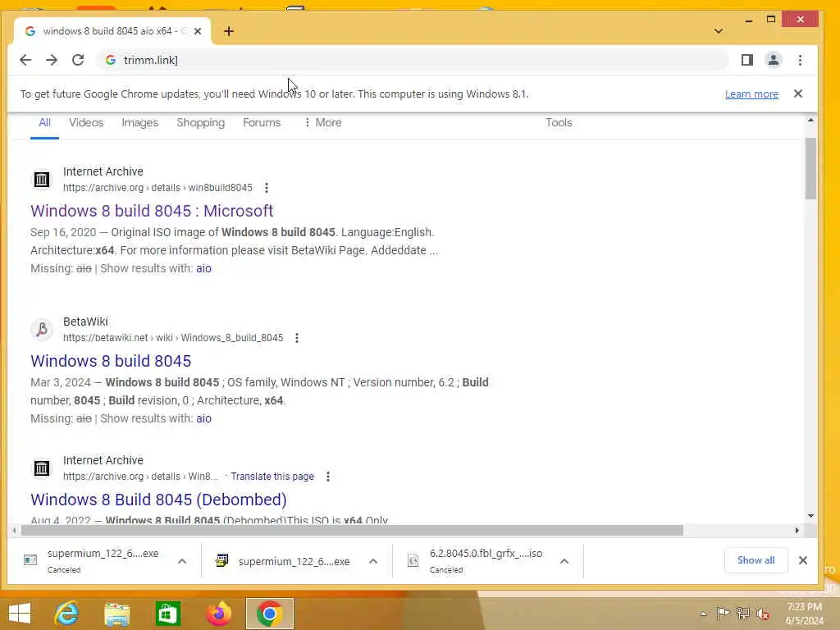Open the search Tools options

559,123
